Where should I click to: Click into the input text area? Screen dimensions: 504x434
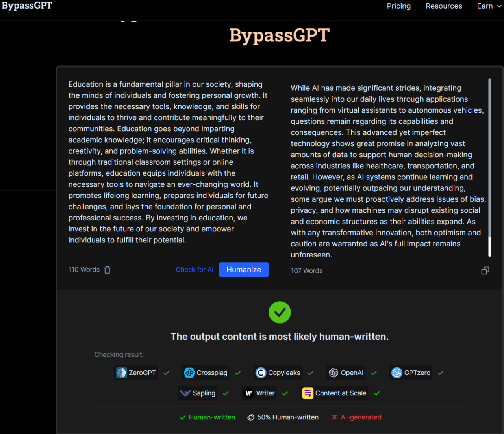(x=168, y=162)
